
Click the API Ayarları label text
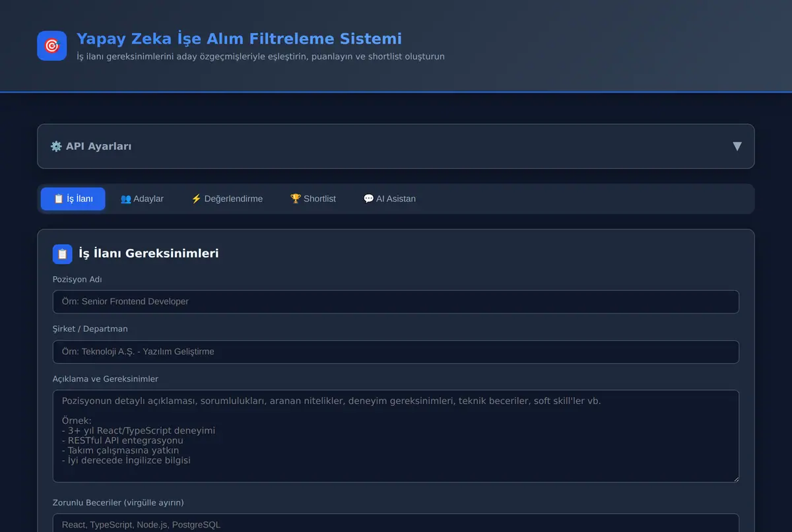pos(98,147)
